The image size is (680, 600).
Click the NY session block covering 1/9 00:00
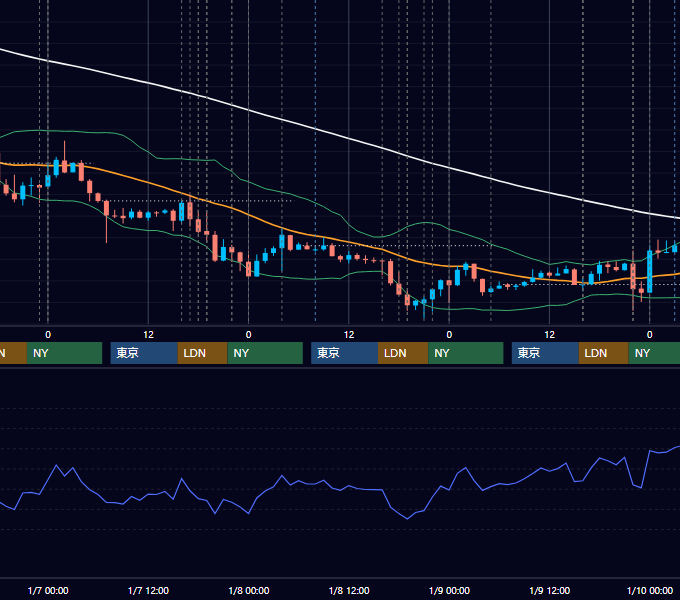[466, 353]
